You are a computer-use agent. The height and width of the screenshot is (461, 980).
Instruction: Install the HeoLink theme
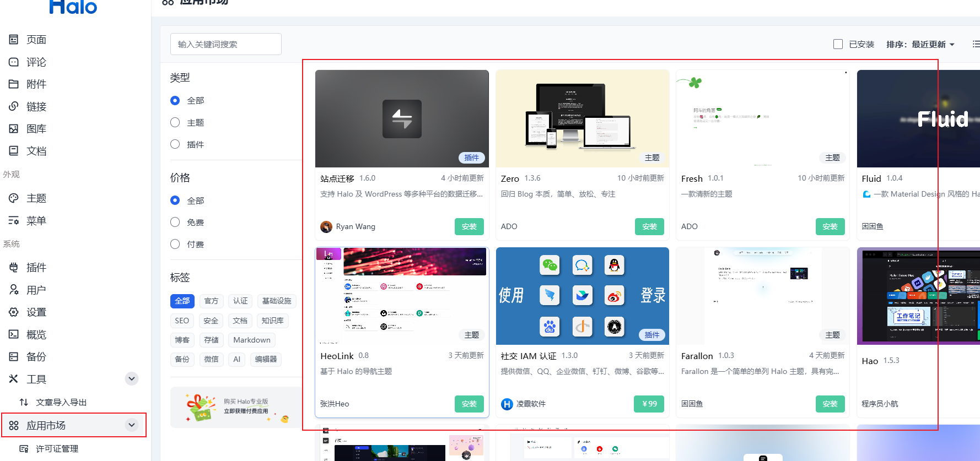pos(469,404)
